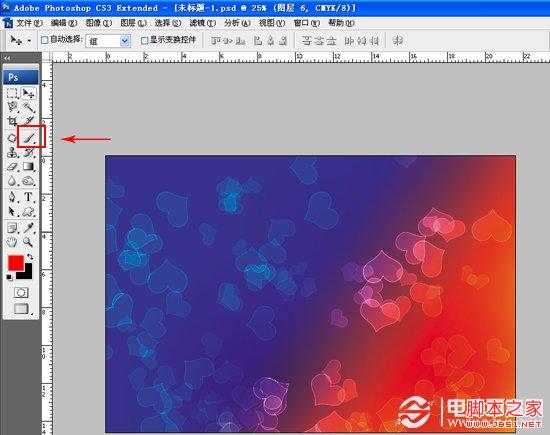The height and width of the screenshot is (435, 550).
Task: Select the Eraser tool
Action: click(12, 167)
